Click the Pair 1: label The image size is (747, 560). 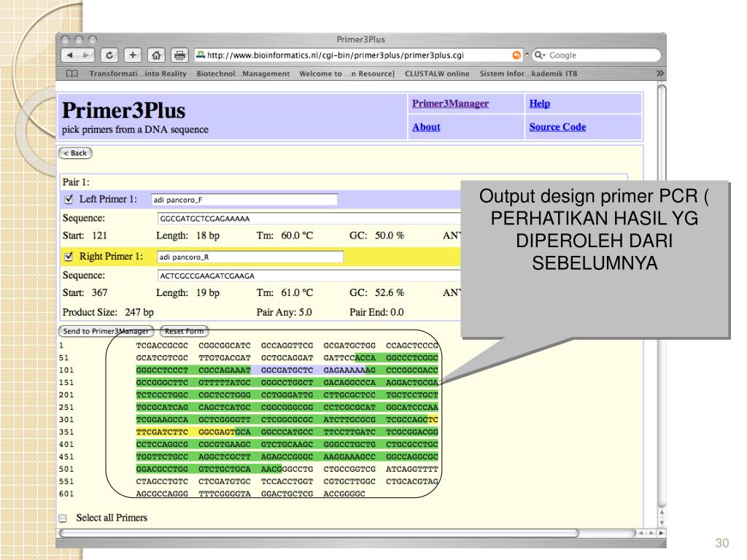coord(76,182)
